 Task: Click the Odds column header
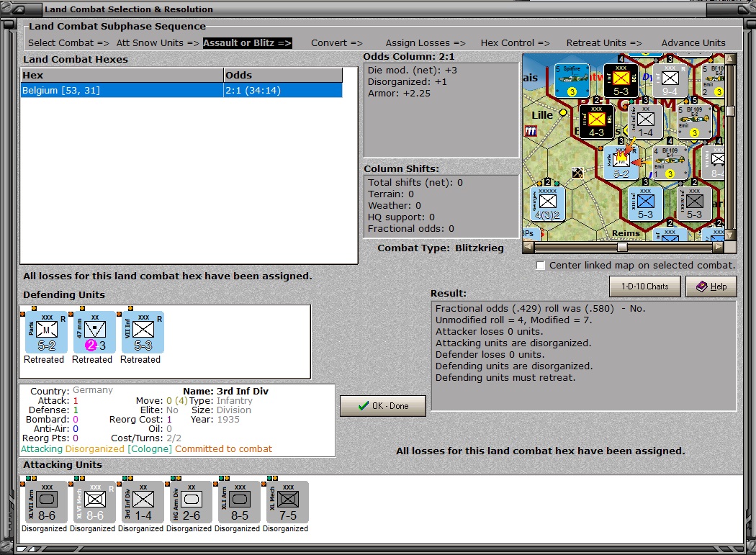click(x=283, y=75)
